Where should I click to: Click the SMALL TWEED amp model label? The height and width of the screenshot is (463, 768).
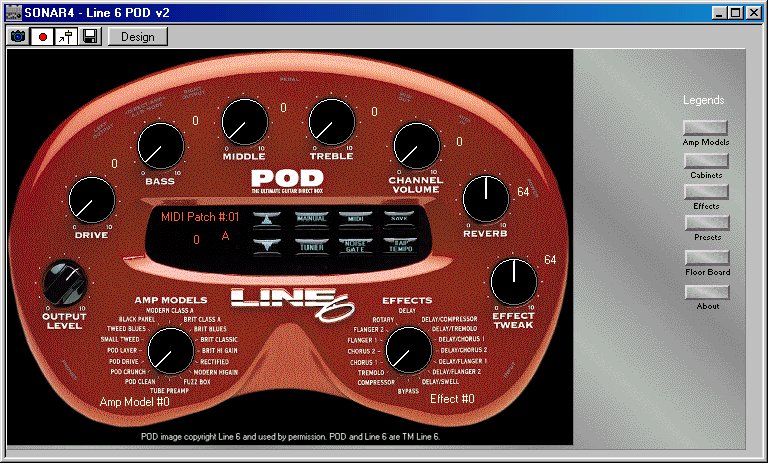point(120,339)
